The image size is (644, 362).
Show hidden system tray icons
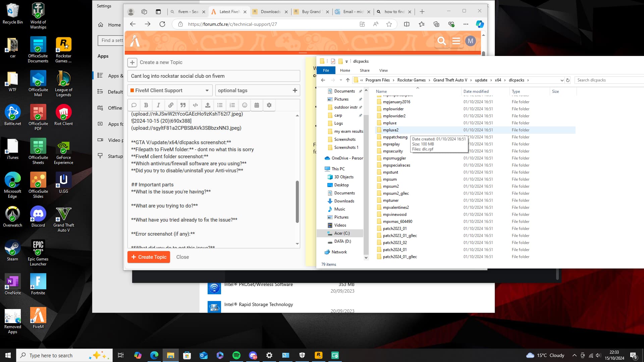pos(574,355)
